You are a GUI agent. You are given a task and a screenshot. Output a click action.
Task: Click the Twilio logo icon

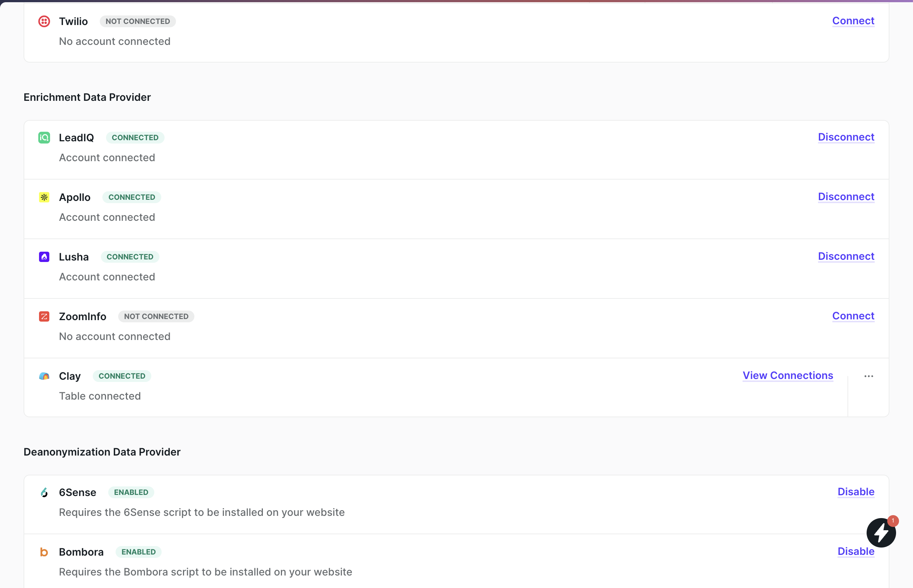(x=44, y=21)
